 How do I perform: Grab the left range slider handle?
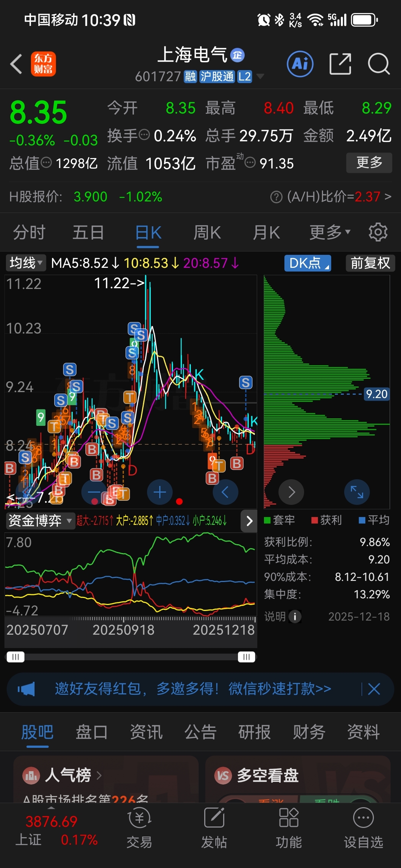coord(15,657)
